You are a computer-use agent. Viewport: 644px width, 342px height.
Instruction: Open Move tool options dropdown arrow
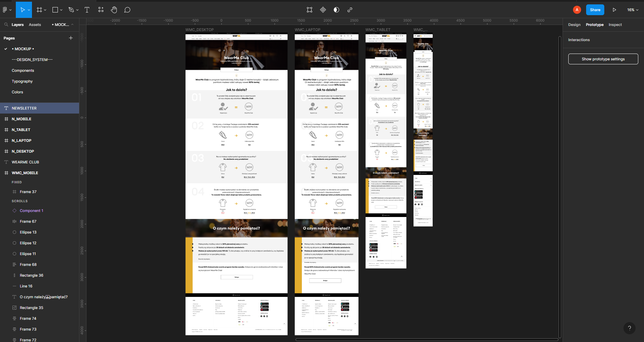pyautogui.click(x=29, y=10)
